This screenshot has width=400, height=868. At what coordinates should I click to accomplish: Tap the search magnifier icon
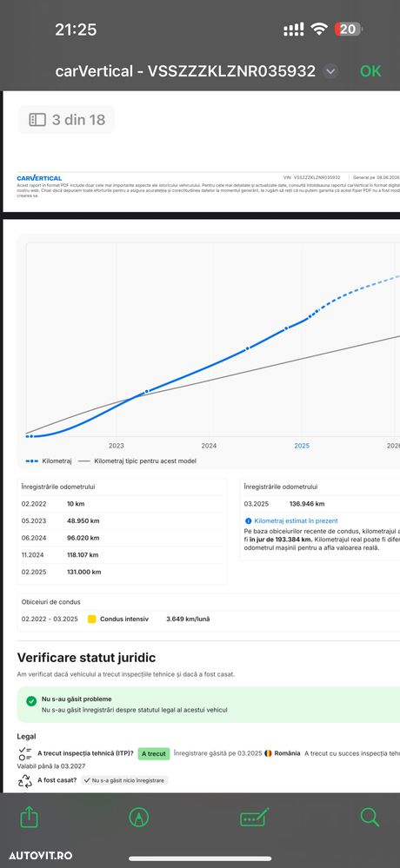click(370, 817)
